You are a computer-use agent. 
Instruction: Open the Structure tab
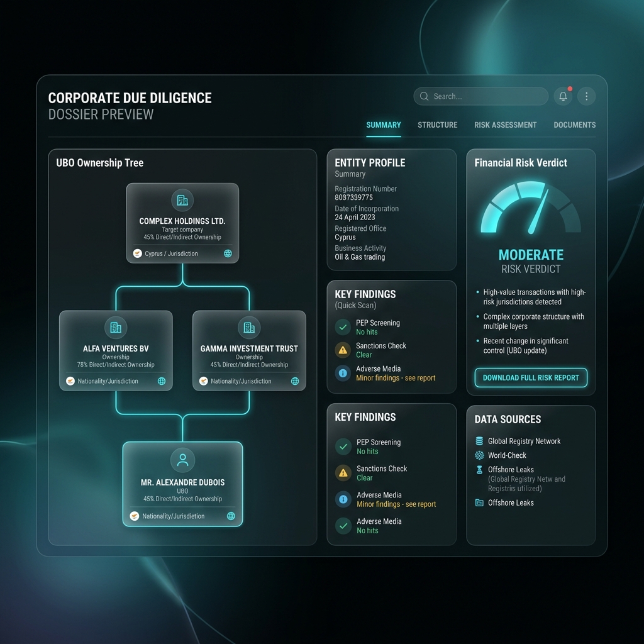[x=438, y=125]
